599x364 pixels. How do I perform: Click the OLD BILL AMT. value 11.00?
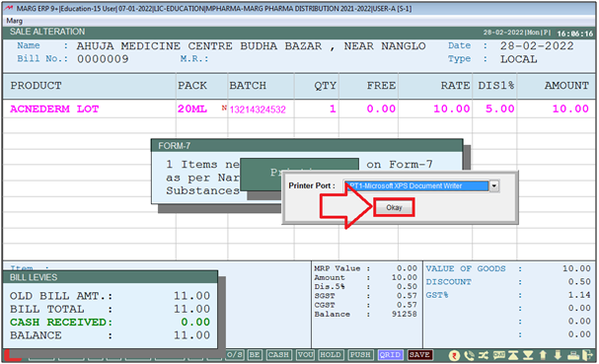[191, 296]
